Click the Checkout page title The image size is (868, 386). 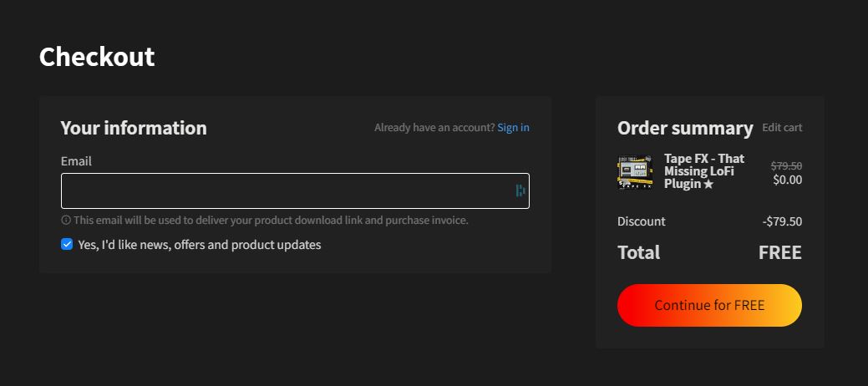tap(97, 57)
